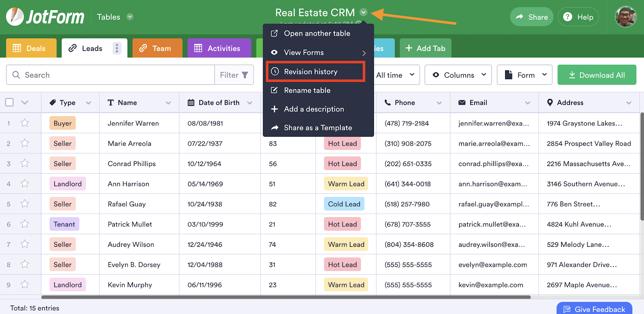The width and height of the screenshot is (644, 314).
Task: Click the Activities tab grid icon
Action: (x=198, y=48)
